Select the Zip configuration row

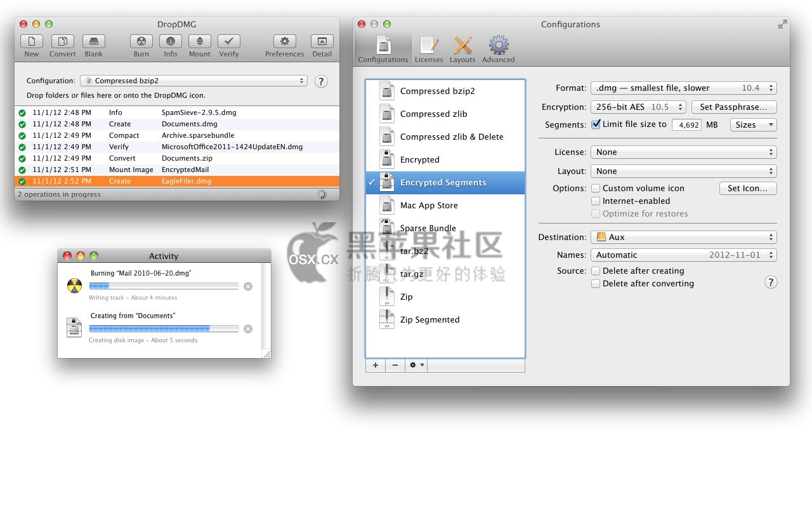click(445, 297)
